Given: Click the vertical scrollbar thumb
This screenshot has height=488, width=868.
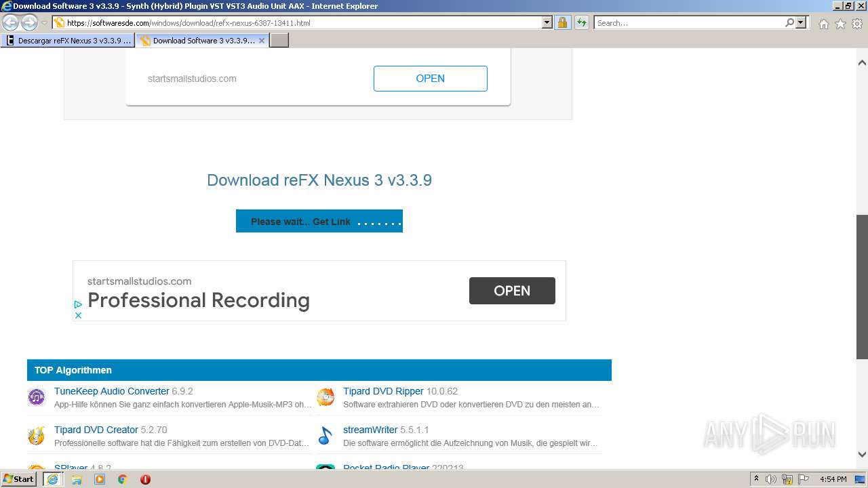Looking at the screenshot, I should tap(862, 287).
